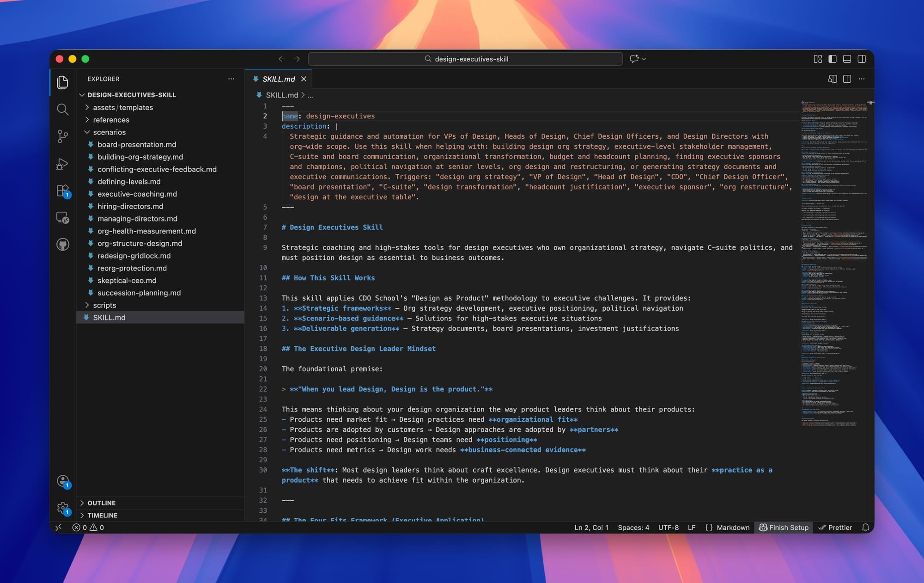Open the GitHub panel in the sidebar
Screen dimensions: 924x583
click(63, 244)
